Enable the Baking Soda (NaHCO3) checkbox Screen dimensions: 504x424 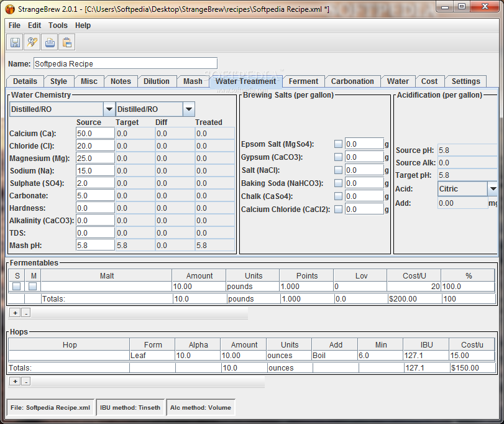(338, 183)
